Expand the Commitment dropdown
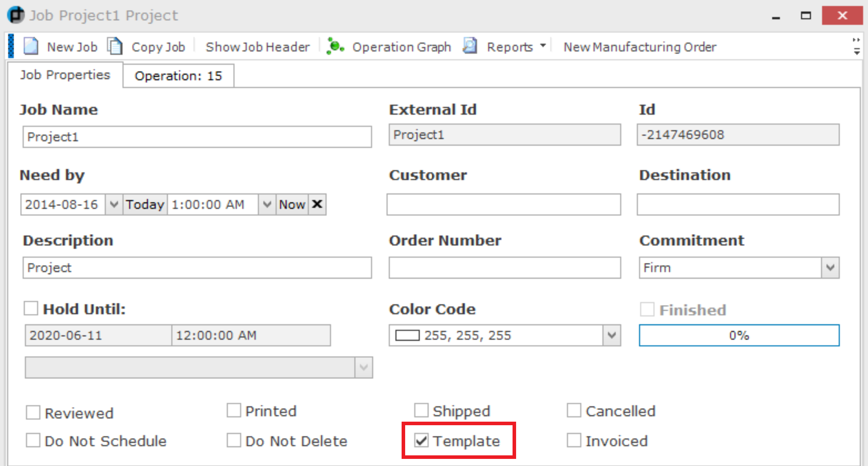Viewport: 868px width, 466px height. (x=830, y=268)
